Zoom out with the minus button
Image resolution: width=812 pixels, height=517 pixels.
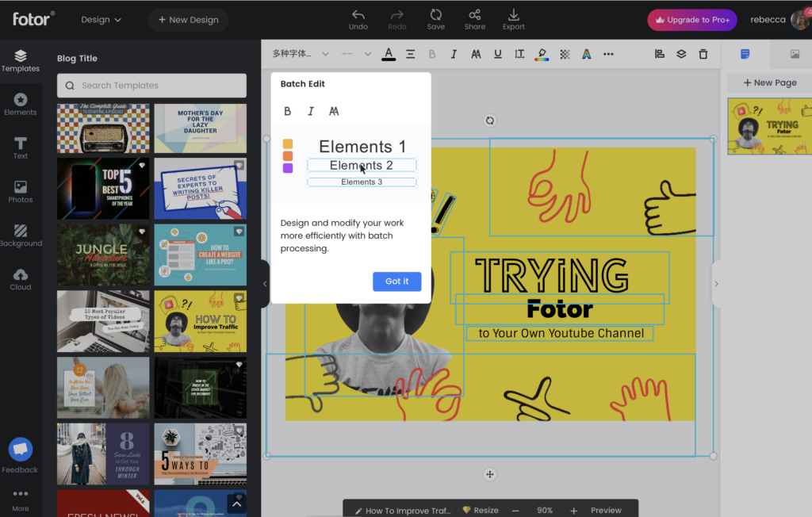pos(515,511)
